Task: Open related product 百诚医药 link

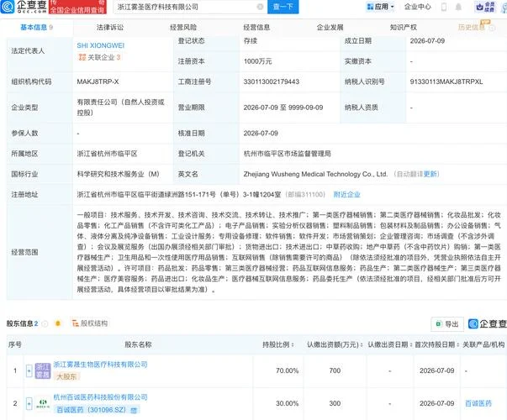Action: point(478,403)
